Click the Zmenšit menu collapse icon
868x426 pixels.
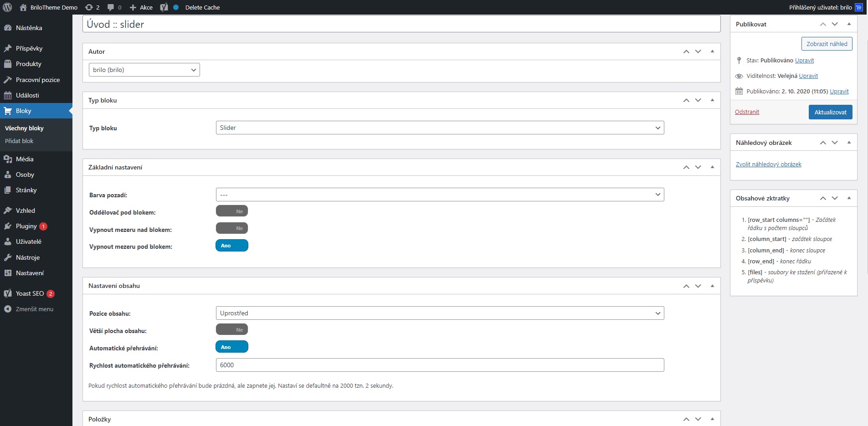click(x=8, y=309)
